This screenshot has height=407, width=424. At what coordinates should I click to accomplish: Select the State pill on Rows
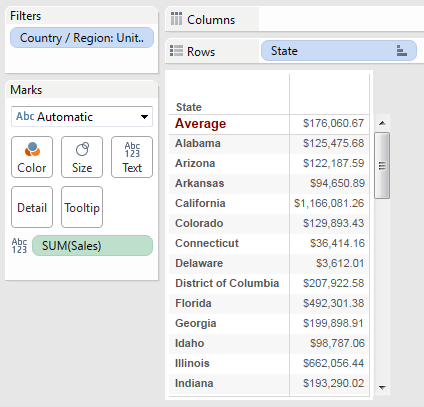pos(339,51)
